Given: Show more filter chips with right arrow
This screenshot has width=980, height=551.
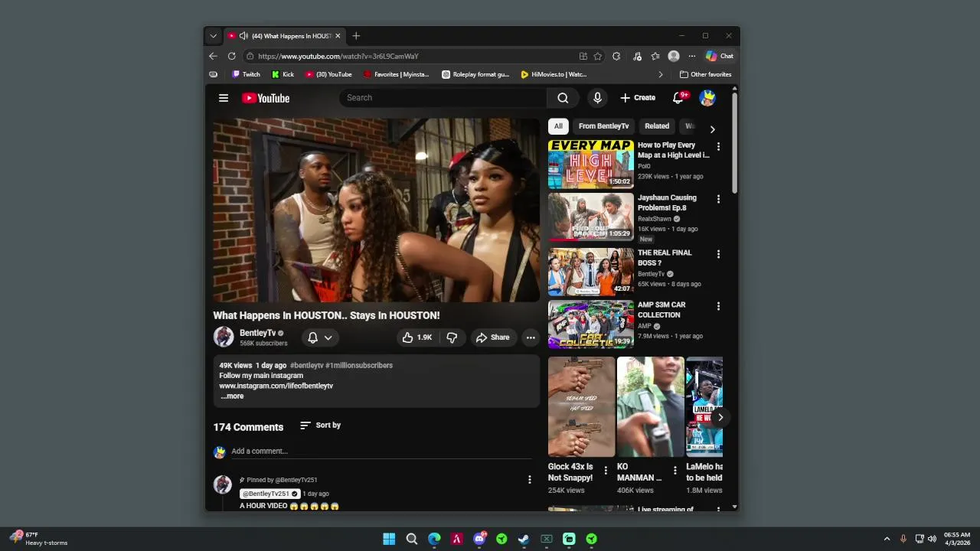Looking at the screenshot, I should point(712,129).
